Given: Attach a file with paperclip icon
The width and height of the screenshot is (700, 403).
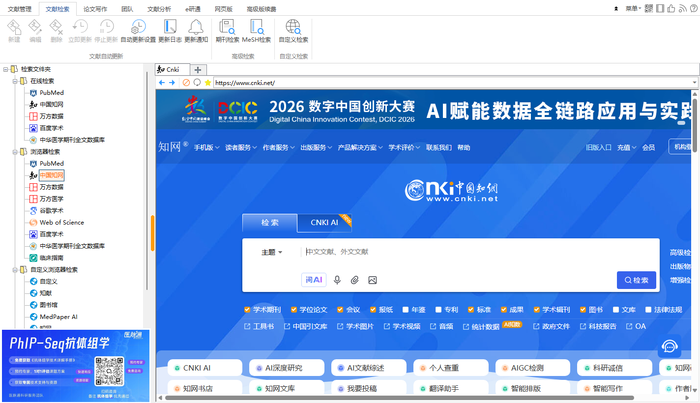Looking at the screenshot, I should click(x=354, y=280).
